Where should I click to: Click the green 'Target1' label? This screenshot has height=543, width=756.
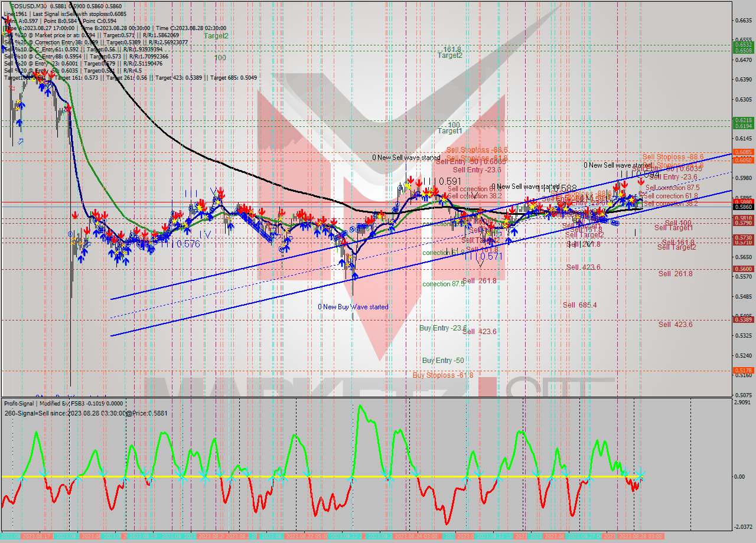click(450, 130)
